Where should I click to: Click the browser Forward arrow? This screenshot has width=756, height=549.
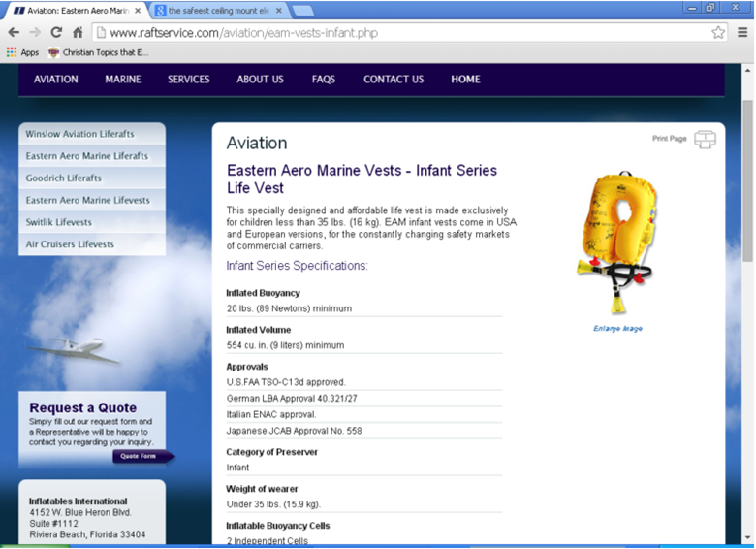point(35,32)
